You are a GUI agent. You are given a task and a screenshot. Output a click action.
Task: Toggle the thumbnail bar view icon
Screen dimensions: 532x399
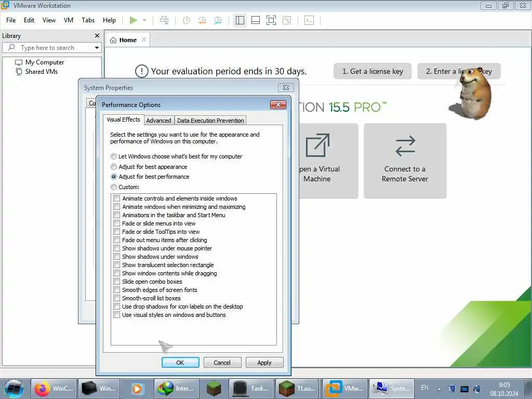[256, 20]
